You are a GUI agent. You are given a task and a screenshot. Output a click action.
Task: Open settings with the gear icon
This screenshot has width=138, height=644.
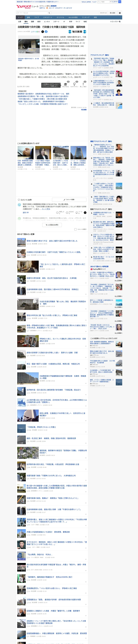[x=120, y=13]
